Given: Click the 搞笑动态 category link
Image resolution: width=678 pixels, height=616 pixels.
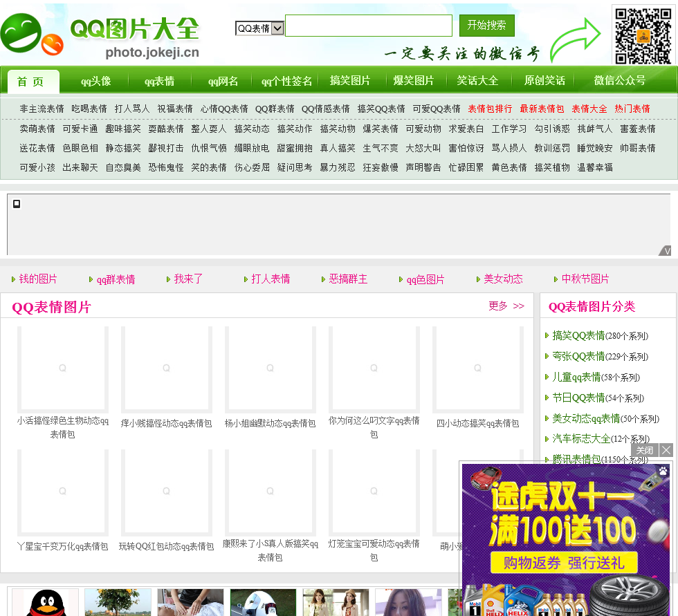Looking at the screenshot, I should 252,129.
